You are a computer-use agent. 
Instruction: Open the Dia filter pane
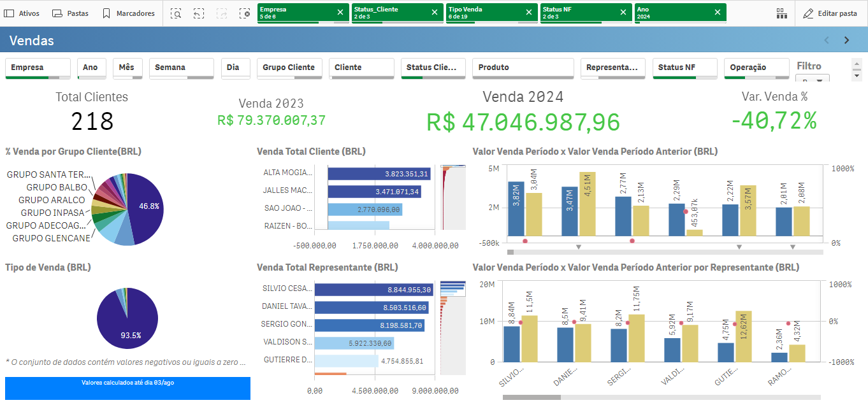coord(235,67)
